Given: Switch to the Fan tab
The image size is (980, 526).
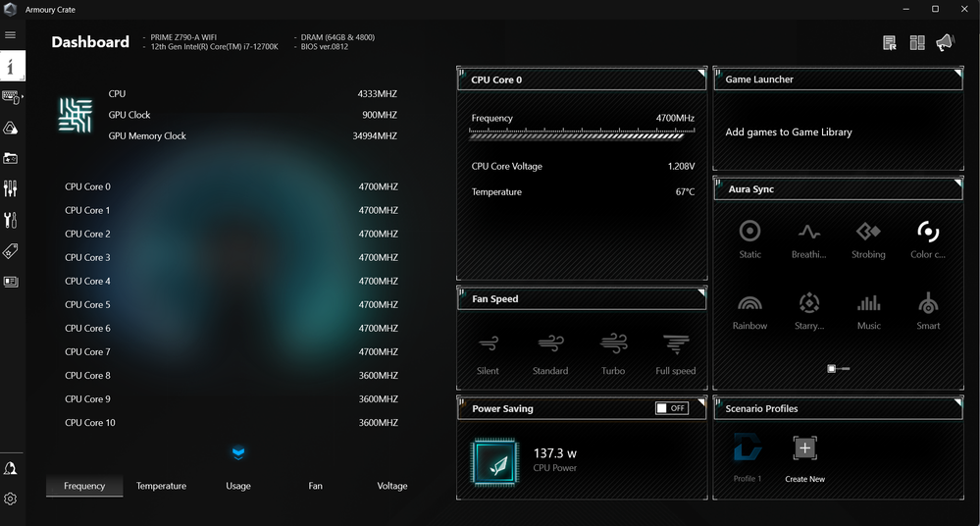Looking at the screenshot, I should click(x=316, y=486).
